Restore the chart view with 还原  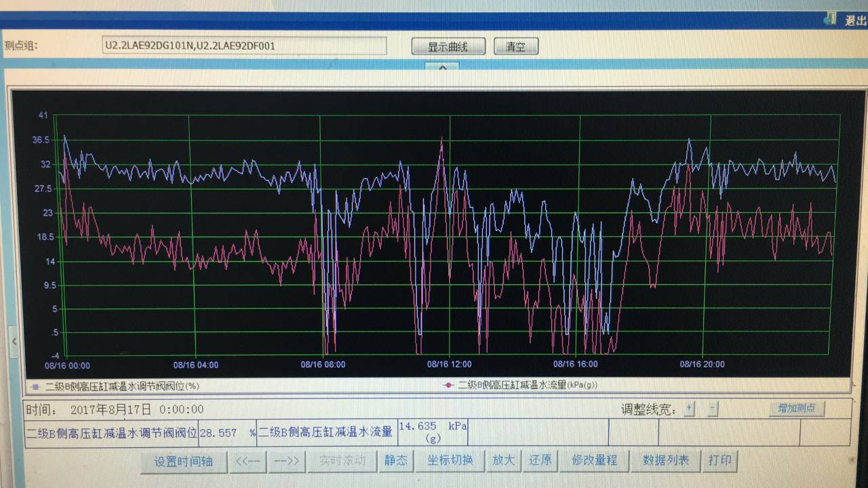[x=540, y=460]
